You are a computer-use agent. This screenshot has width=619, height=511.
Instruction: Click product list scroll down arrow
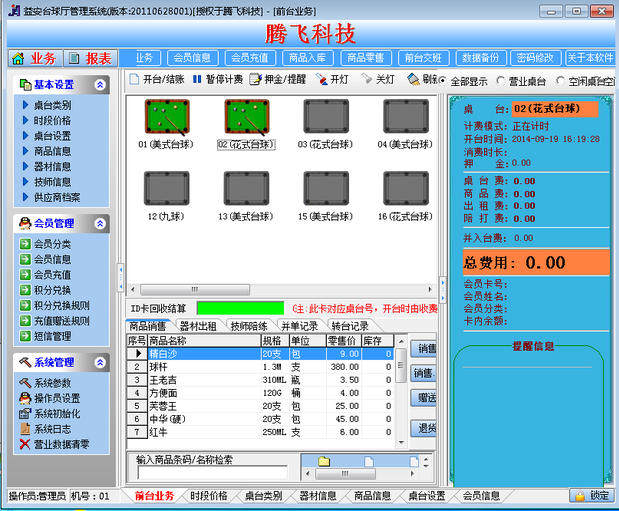point(401,443)
